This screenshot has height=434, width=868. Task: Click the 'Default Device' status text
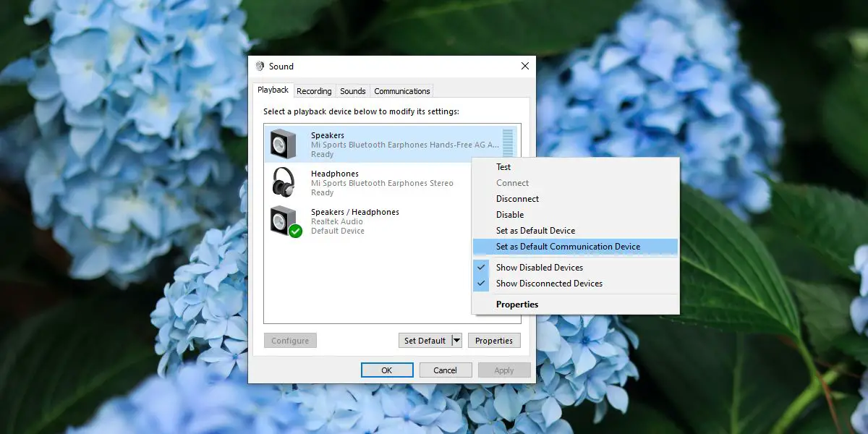tap(338, 231)
